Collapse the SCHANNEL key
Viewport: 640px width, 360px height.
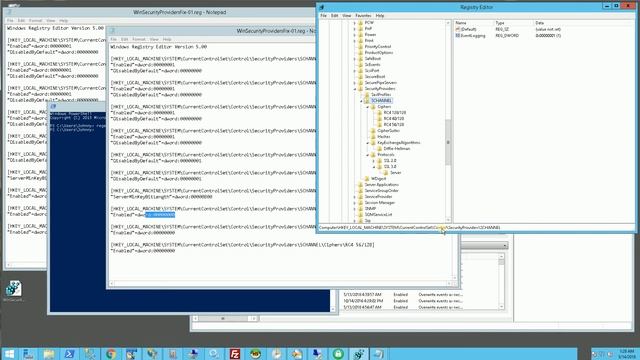pos(361,101)
